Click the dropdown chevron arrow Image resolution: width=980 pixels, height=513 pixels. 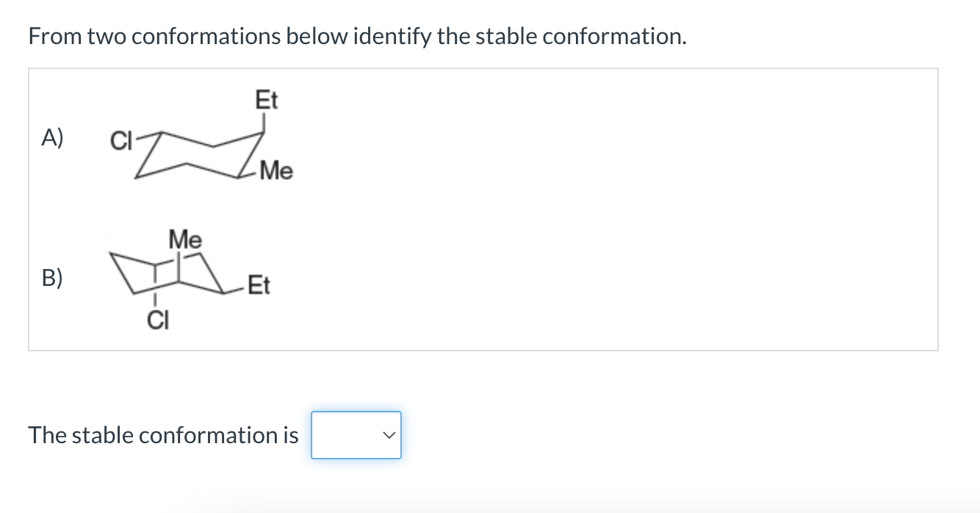[389, 435]
